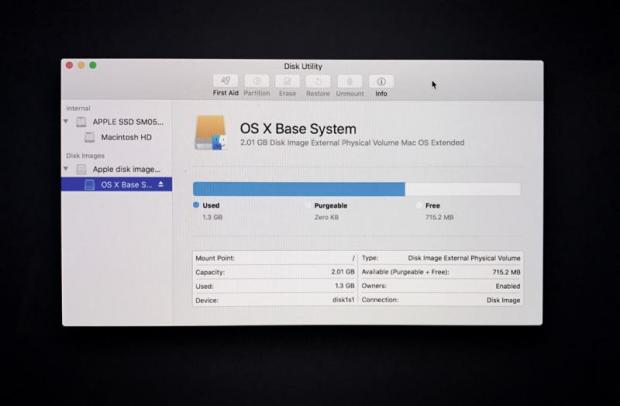Screen dimensions: 620x406
Task: Click the Mount Point row in info table
Action: pos(273,258)
